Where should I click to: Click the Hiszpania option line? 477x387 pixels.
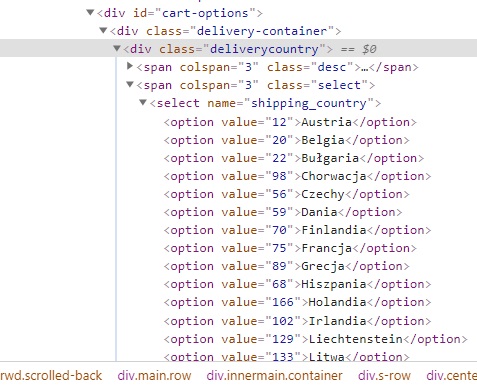point(297,284)
